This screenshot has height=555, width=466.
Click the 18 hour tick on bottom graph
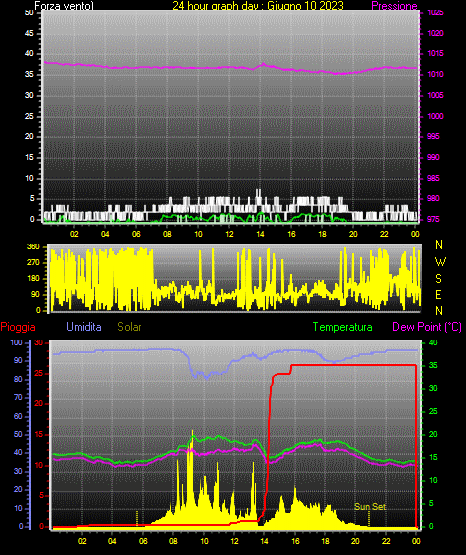pyautogui.click(x=325, y=541)
